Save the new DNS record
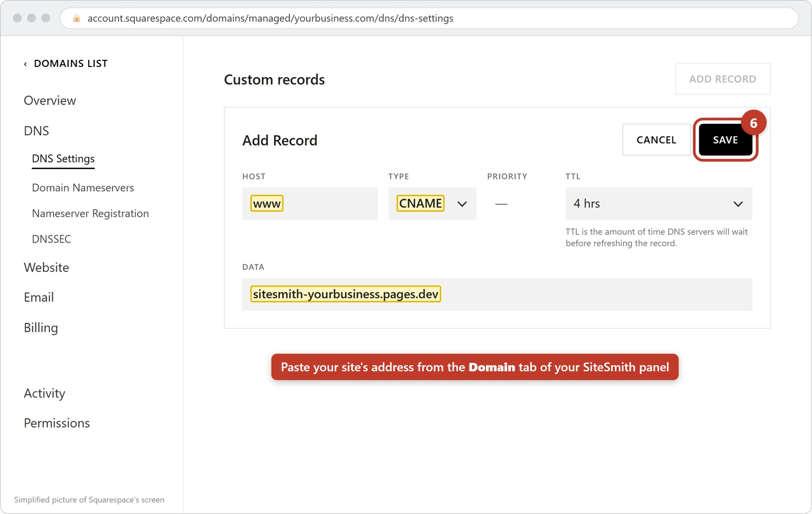 [x=725, y=140]
